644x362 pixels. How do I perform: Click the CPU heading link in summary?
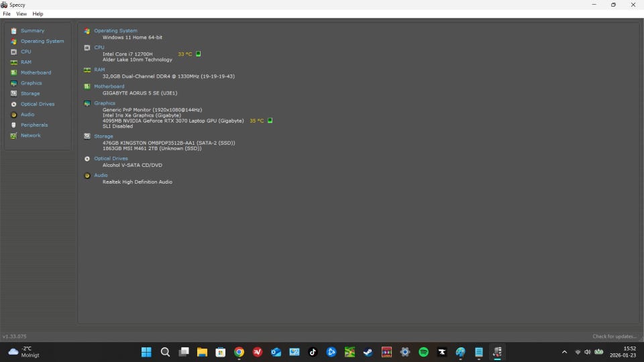99,48
